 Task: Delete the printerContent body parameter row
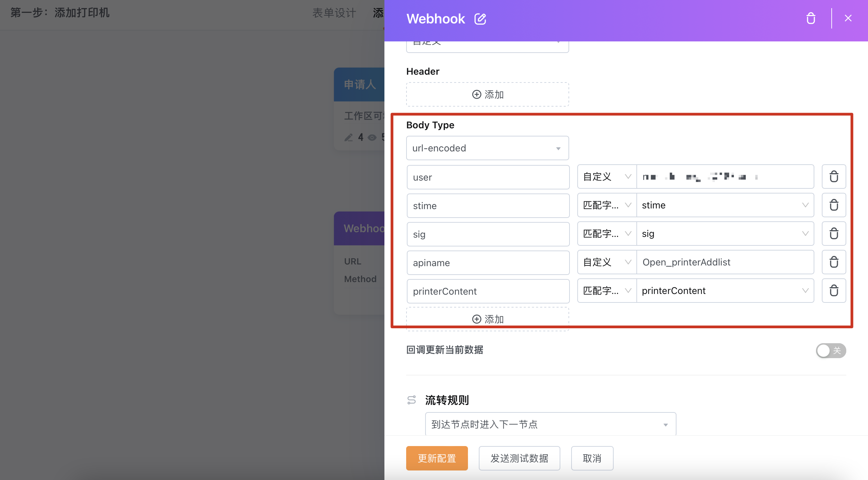834,291
